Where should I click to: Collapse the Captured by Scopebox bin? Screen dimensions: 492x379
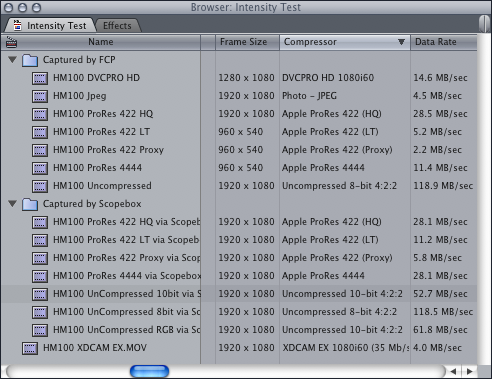pos(12,204)
